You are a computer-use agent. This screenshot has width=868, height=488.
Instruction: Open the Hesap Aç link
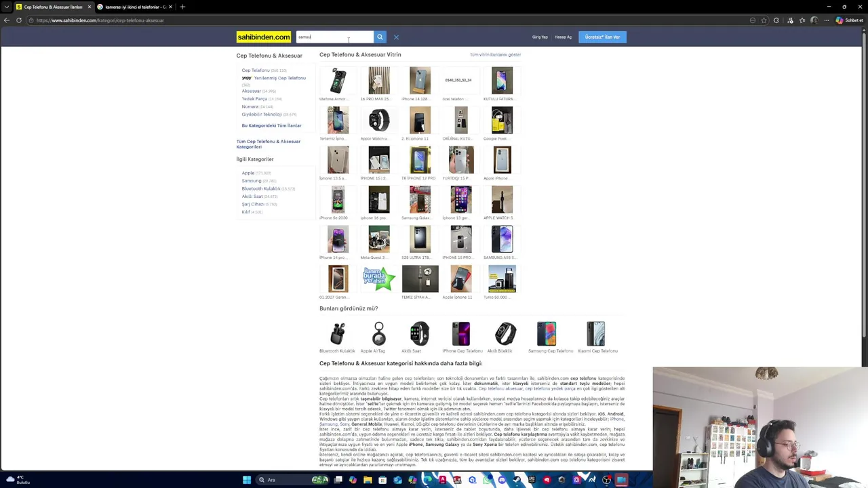coord(564,37)
